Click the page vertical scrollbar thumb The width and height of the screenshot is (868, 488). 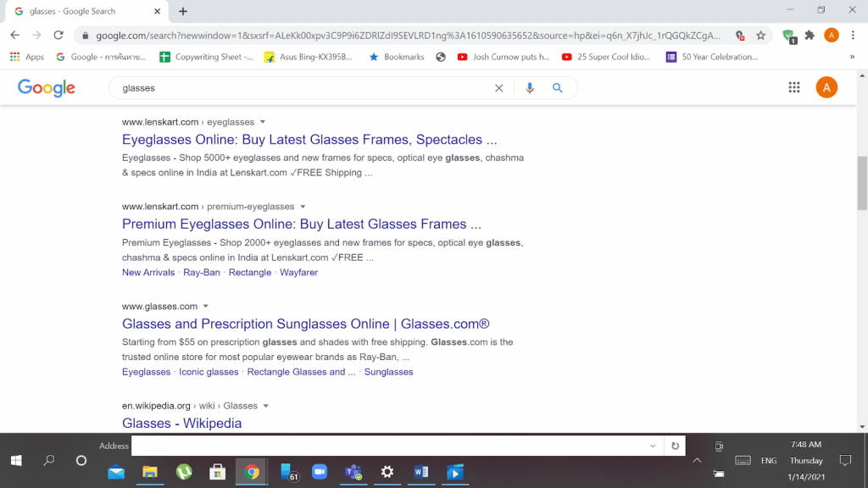click(x=862, y=183)
